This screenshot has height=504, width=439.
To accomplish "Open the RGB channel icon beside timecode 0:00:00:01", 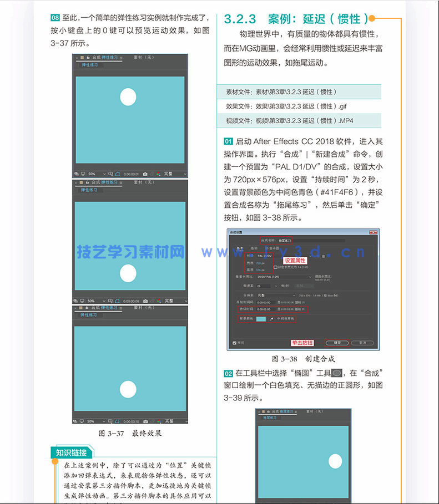I will 158,174.
